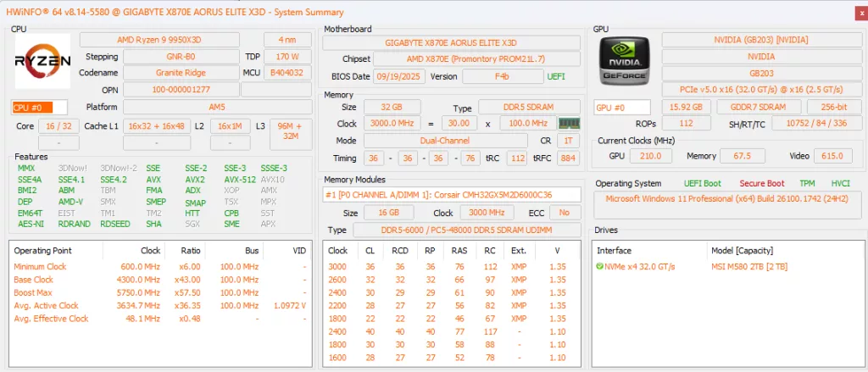Image resolution: width=868 pixels, height=372 pixels.
Task: Click the 16x1M L2 cache field
Action: coord(231,126)
